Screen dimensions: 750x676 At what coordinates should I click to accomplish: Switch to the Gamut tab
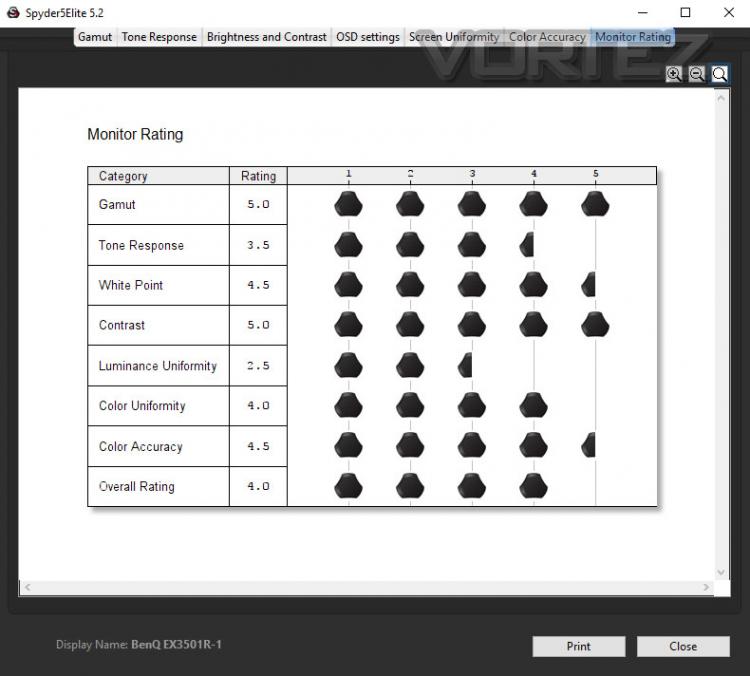tap(95, 37)
